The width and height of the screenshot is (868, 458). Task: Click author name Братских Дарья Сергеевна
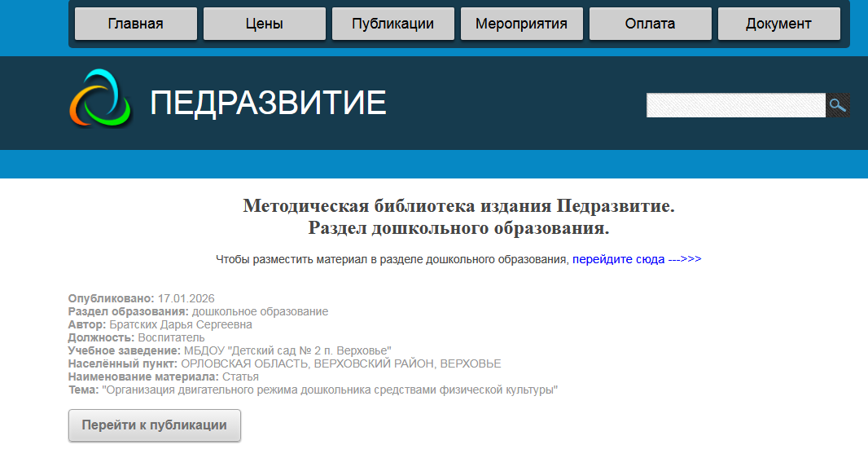pos(181,324)
